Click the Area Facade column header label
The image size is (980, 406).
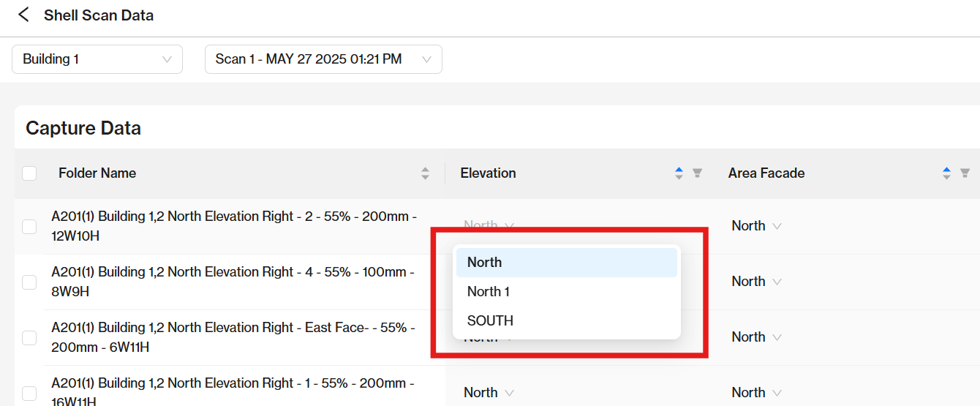point(766,173)
